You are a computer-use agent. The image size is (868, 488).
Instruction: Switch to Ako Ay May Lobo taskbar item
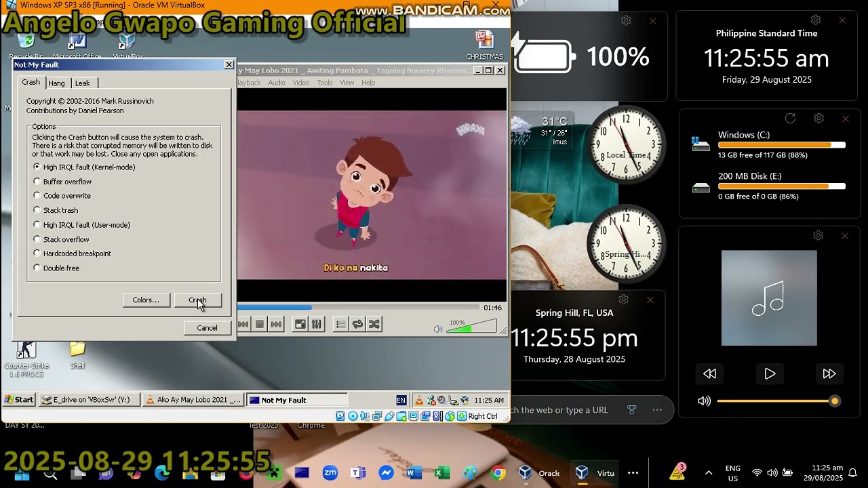click(193, 400)
